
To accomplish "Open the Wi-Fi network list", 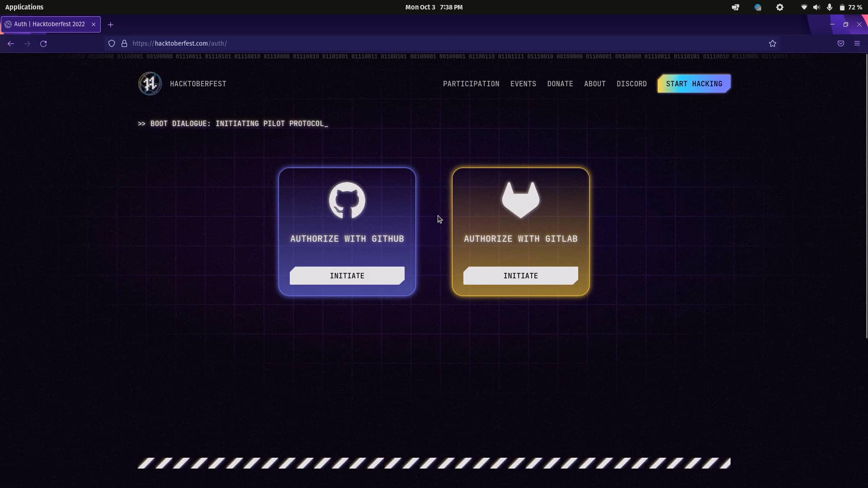I will point(804,7).
